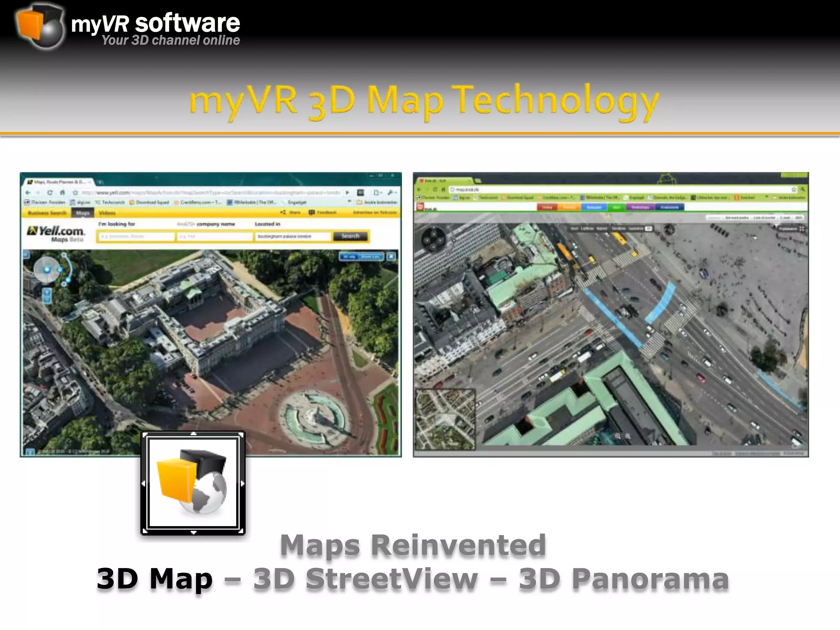This screenshot has height=630, width=840.
Task: Toggle the 3D view button on Yell map
Action: 349,257
